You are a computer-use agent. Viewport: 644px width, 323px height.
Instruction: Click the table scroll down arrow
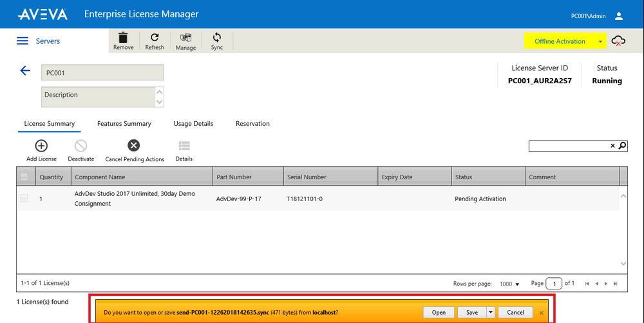(x=623, y=264)
